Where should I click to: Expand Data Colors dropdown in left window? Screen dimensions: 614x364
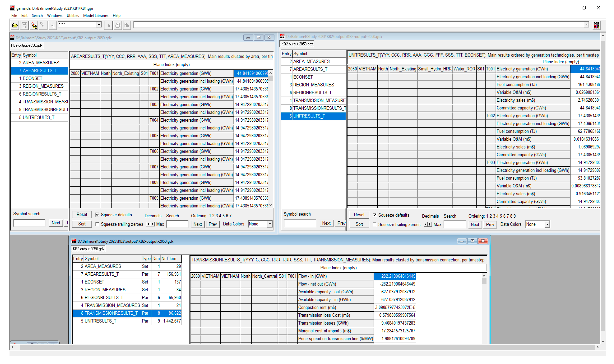[x=270, y=224]
